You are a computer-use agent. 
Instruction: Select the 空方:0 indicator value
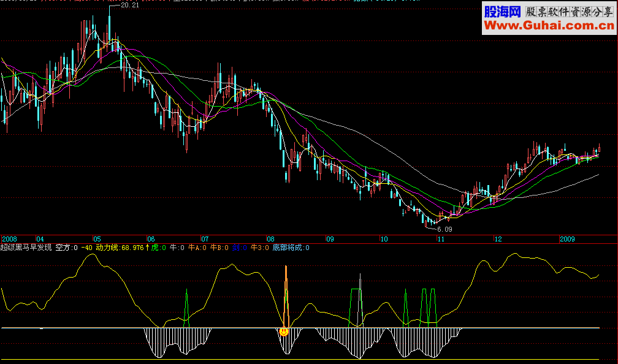point(67,248)
